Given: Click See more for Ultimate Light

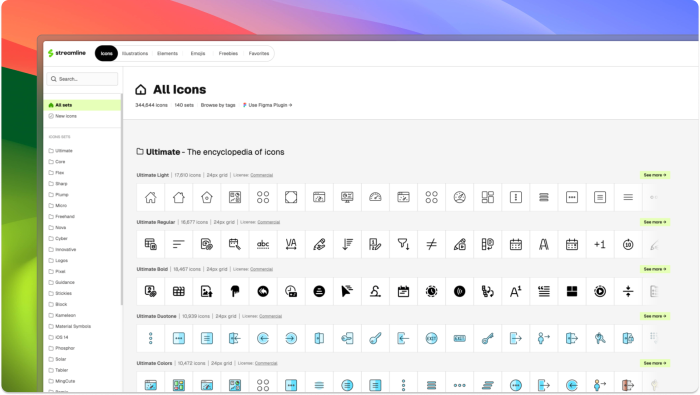Looking at the screenshot, I should pos(654,175).
